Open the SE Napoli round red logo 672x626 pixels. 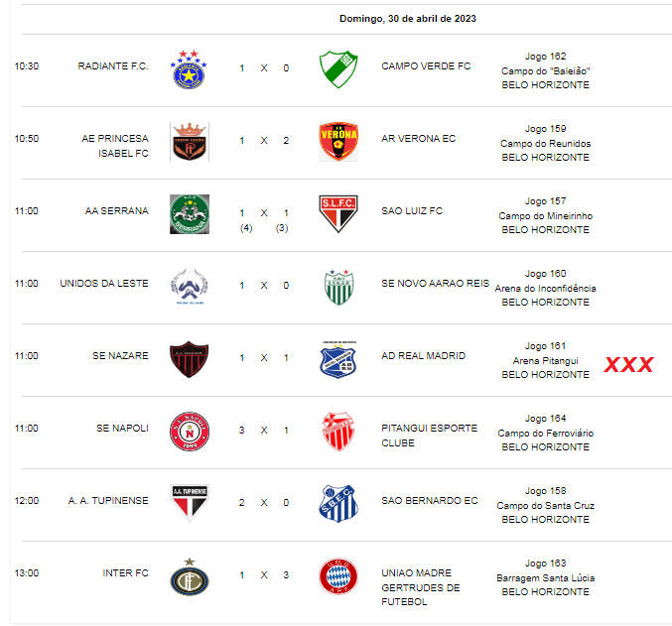pos(190,432)
